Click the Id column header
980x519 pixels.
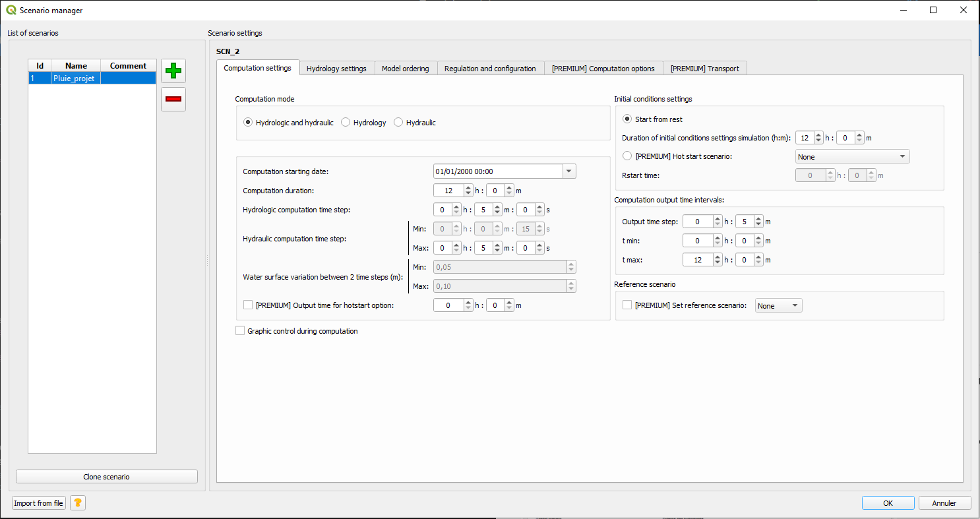pos(40,66)
